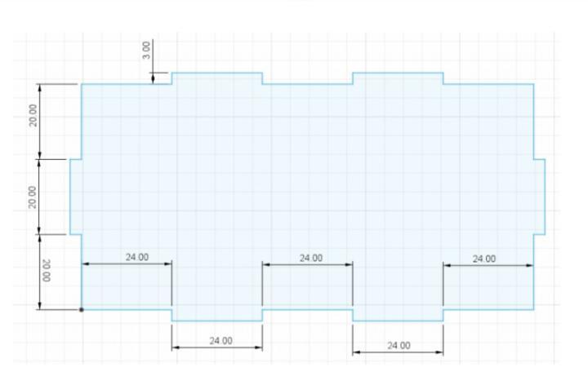The image size is (588, 376).
Task: Click the 24.00 dimension ending at the sketch's right edge
Action: click(x=483, y=259)
